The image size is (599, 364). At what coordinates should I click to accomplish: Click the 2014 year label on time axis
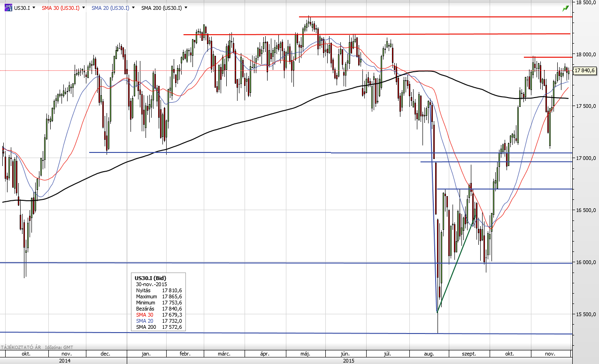click(64, 361)
